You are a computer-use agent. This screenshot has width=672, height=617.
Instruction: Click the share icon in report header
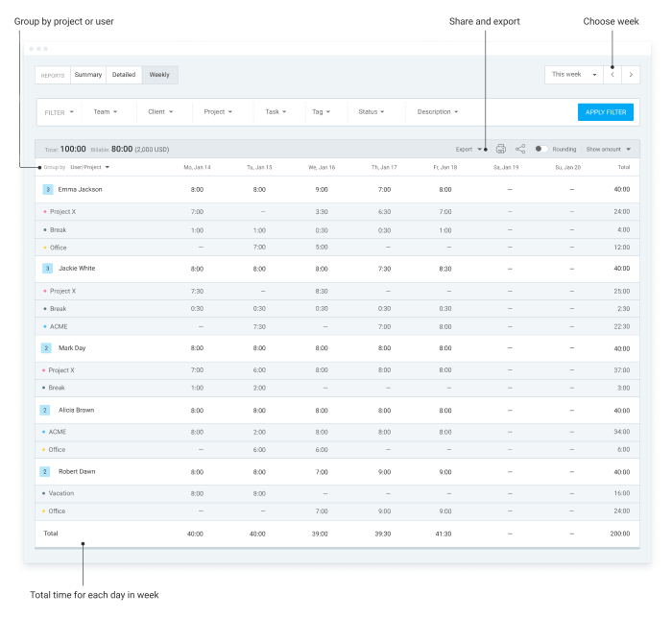[x=520, y=149]
